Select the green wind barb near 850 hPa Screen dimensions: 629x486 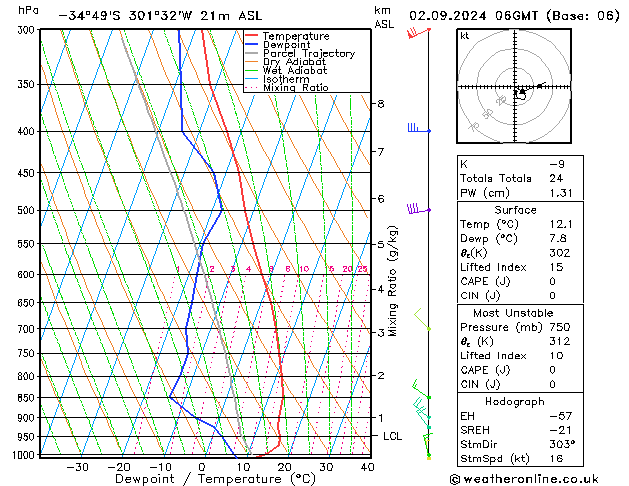coord(420,390)
